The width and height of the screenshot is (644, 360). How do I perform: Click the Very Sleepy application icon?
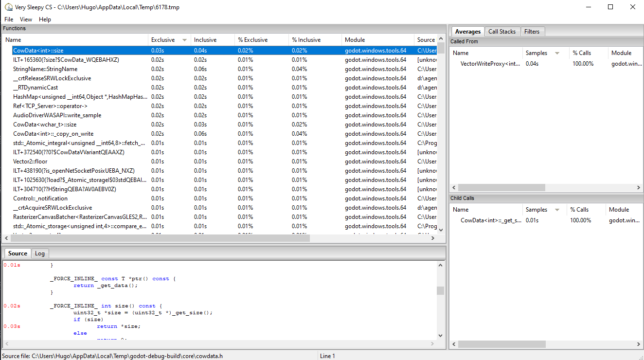pos(9,7)
